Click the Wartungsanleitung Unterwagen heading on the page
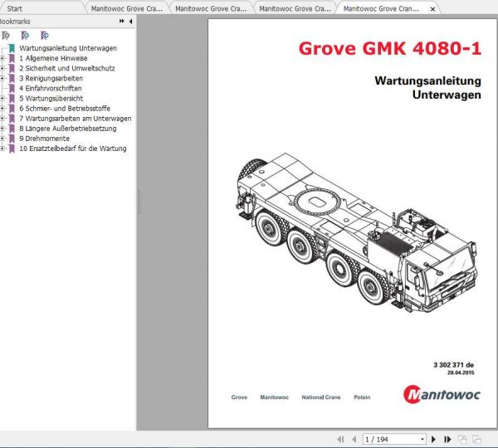The image size is (498, 448). pyautogui.click(x=427, y=88)
